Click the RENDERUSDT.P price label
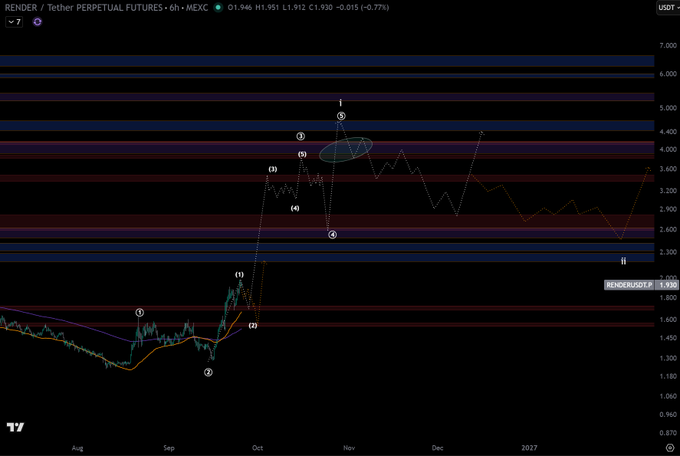Screen dimensions: 680x456 [x=629, y=285]
